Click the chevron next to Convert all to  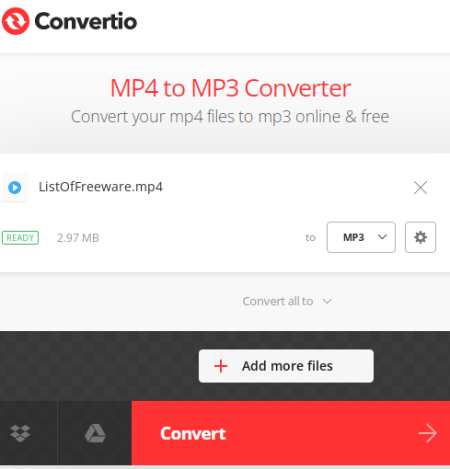(x=327, y=301)
